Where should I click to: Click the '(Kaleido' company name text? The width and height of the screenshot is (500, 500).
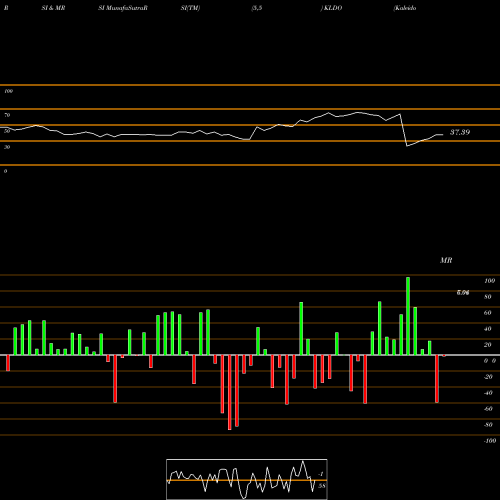pos(405,8)
